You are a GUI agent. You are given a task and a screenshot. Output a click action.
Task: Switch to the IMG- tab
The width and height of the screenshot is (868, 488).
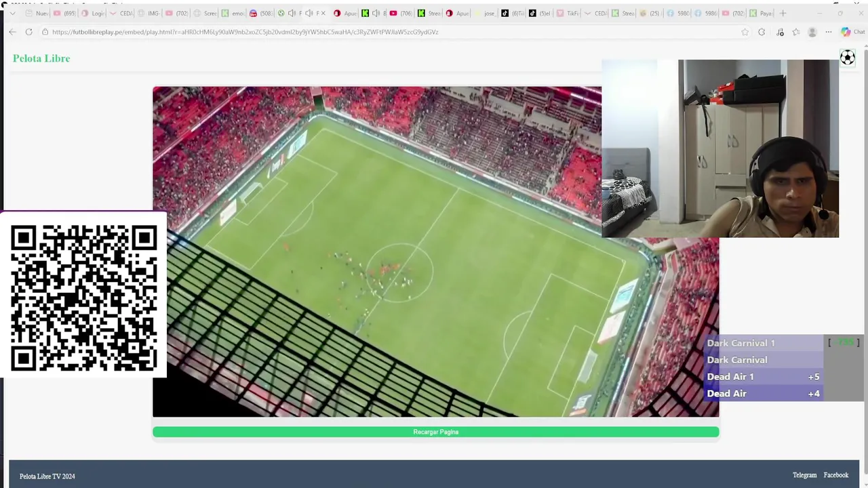click(148, 13)
